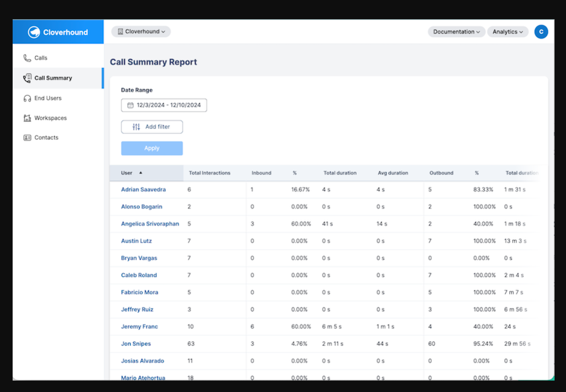Open the Contacts page

[58, 138]
